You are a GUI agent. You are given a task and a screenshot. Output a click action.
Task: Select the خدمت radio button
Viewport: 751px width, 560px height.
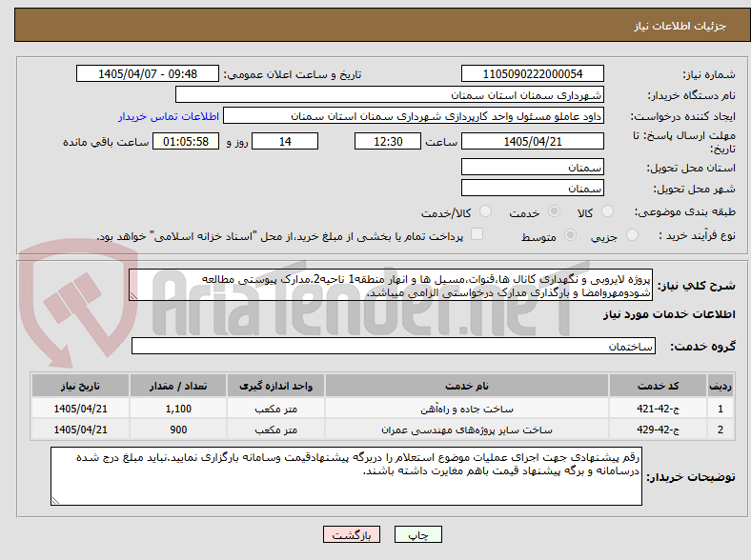pyautogui.click(x=554, y=211)
